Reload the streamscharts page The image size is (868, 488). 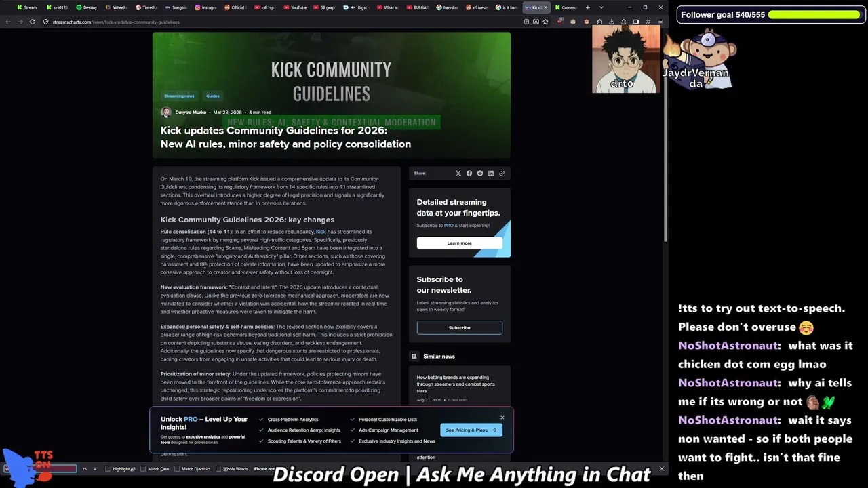coord(32,22)
